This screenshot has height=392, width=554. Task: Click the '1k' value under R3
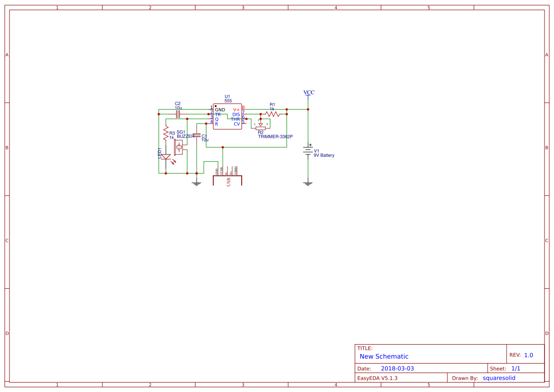coord(172,137)
